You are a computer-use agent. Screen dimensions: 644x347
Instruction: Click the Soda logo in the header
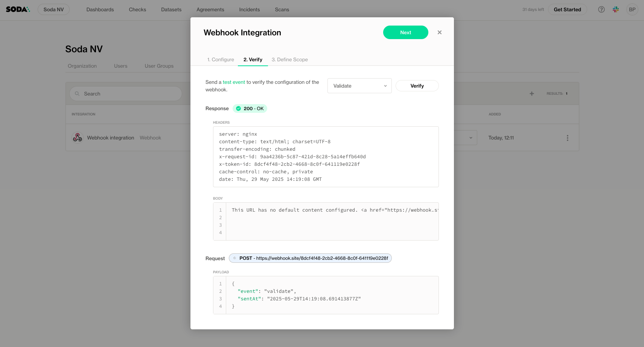18,9
